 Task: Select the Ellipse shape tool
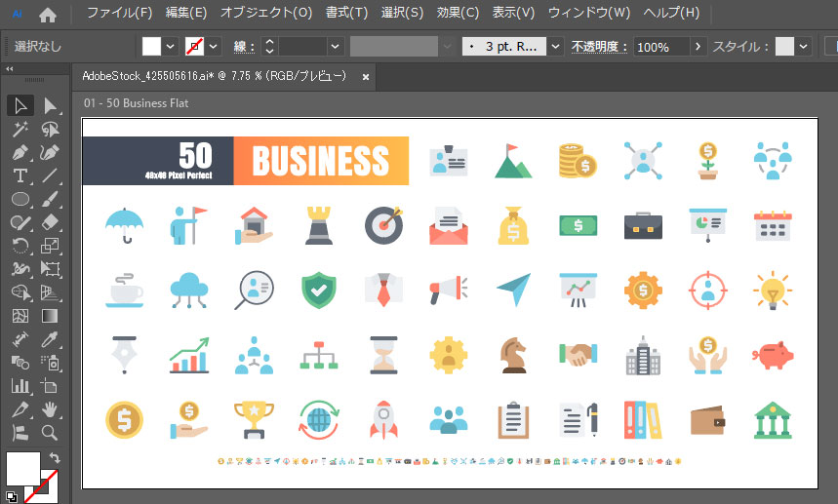point(20,200)
